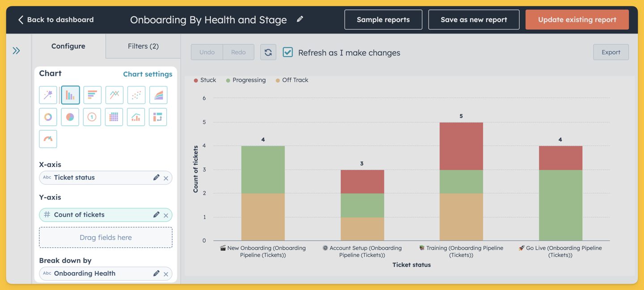The image size is (644, 290).
Task: Expand the collapsed left sidebar chevrons
Action: [x=17, y=51]
